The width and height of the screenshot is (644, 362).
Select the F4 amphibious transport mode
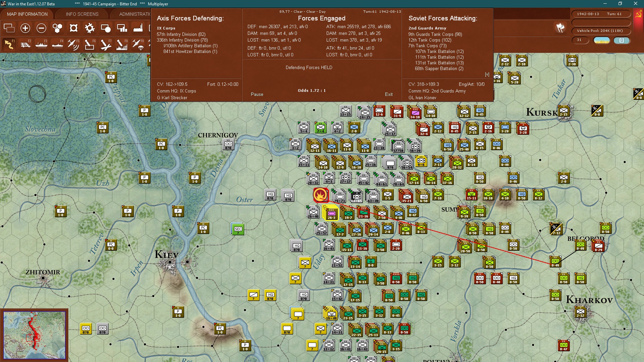(57, 44)
